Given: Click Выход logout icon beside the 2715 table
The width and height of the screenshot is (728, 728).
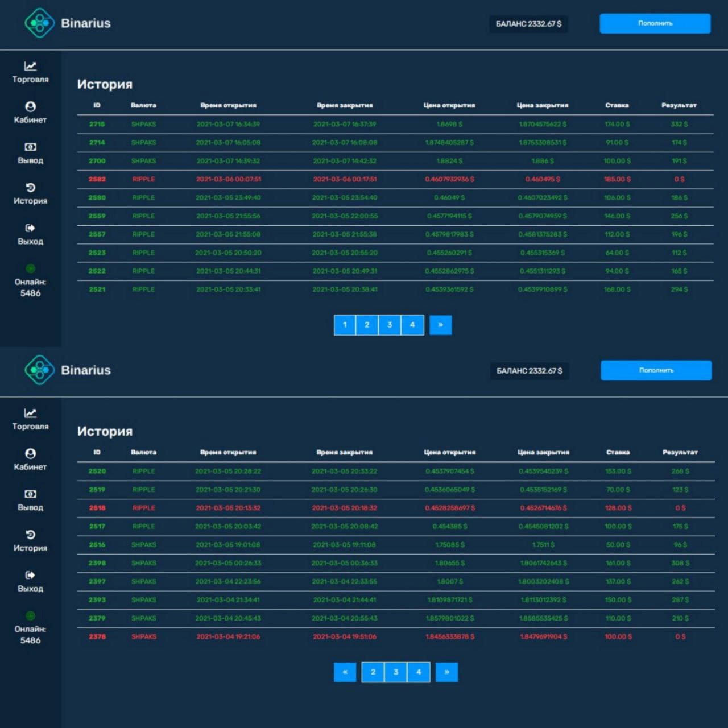Looking at the screenshot, I should pos(30,228).
